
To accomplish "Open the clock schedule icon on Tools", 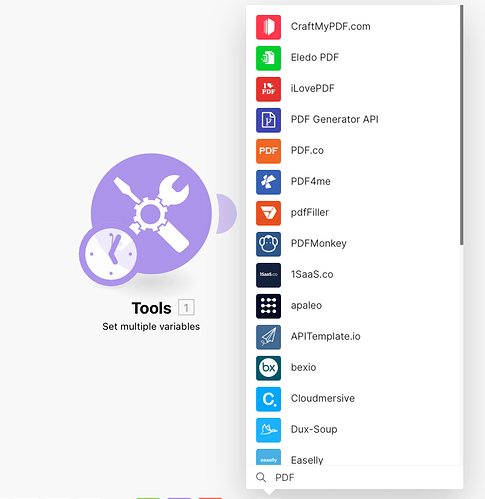I will point(111,254).
